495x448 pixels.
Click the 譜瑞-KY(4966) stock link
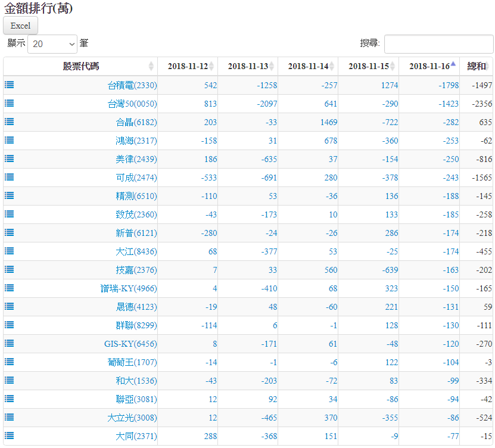click(x=129, y=288)
